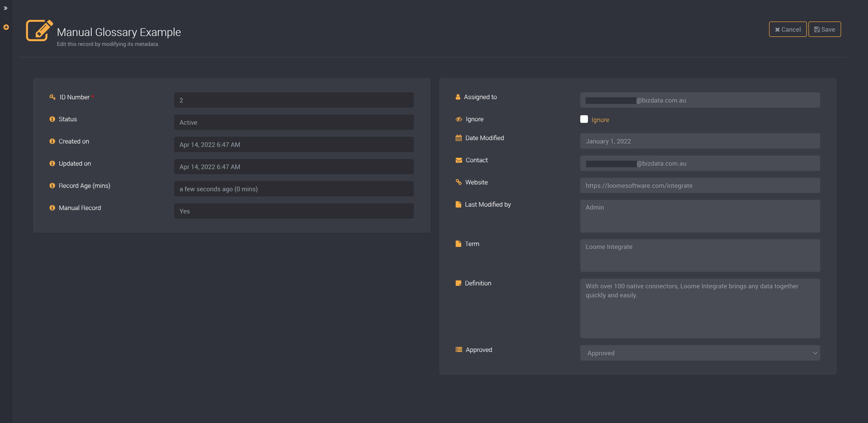Viewport: 868px width, 423px height.
Task: Click the info icon beside Created on
Action: (x=52, y=141)
